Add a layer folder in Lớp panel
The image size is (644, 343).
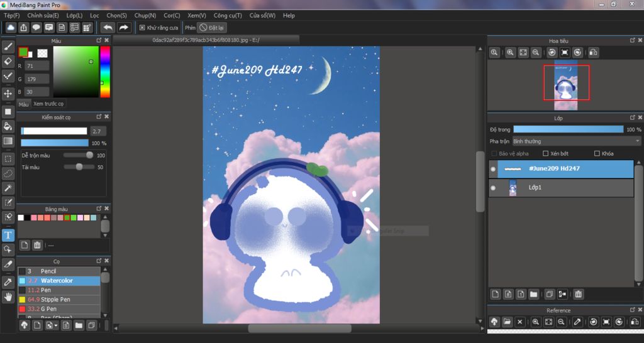point(533,294)
